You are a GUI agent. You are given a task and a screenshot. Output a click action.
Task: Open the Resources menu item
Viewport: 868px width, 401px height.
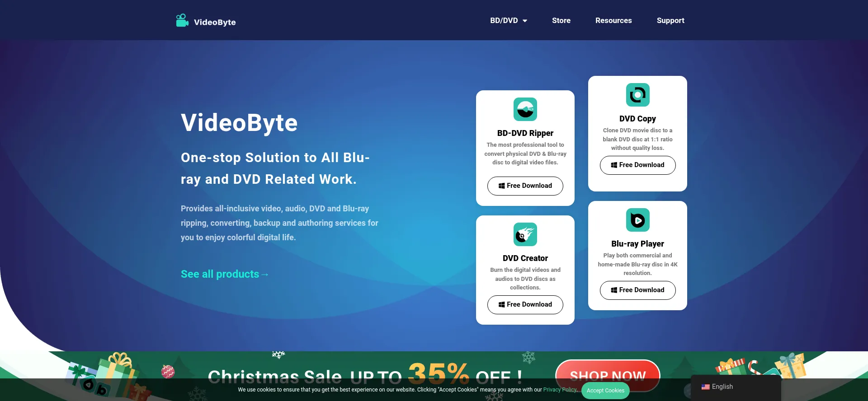click(613, 21)
